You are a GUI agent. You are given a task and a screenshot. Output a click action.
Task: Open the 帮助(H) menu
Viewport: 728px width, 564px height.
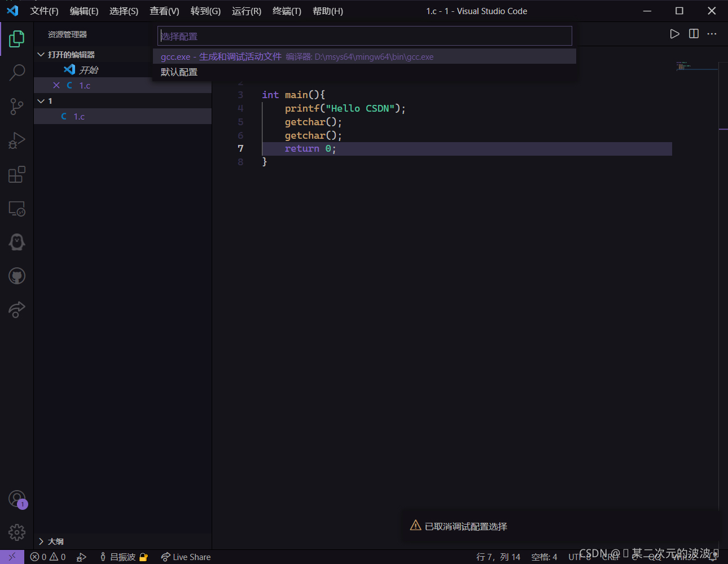tap(328, 11)
